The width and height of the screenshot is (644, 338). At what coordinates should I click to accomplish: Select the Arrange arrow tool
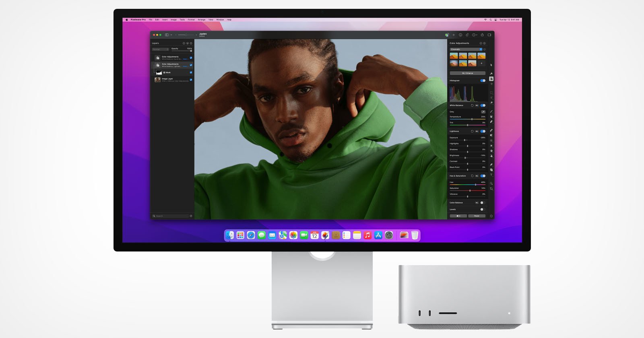[x=491, y=65]
